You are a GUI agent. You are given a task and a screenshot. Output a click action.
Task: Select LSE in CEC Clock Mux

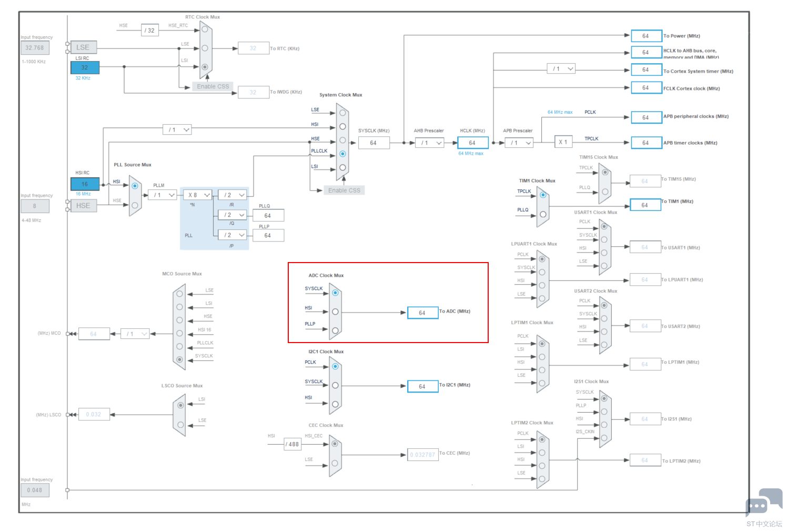[x=335, y=464]
